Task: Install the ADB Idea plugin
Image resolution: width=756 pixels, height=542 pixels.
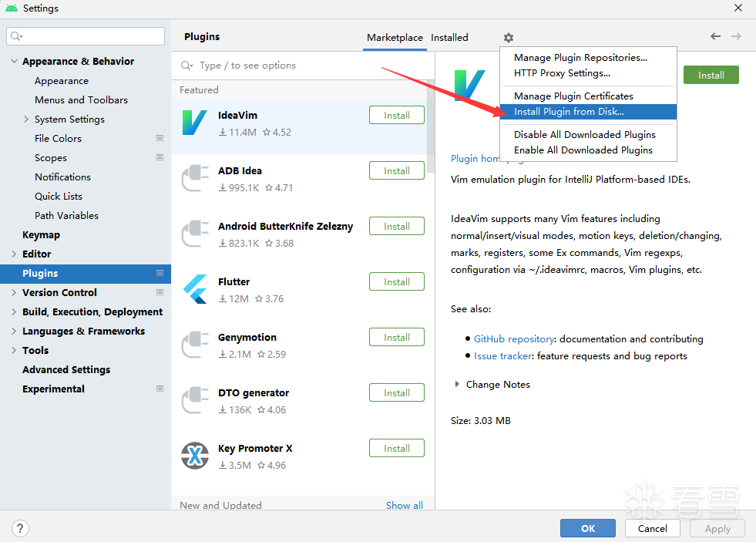Action: [397, 170]
